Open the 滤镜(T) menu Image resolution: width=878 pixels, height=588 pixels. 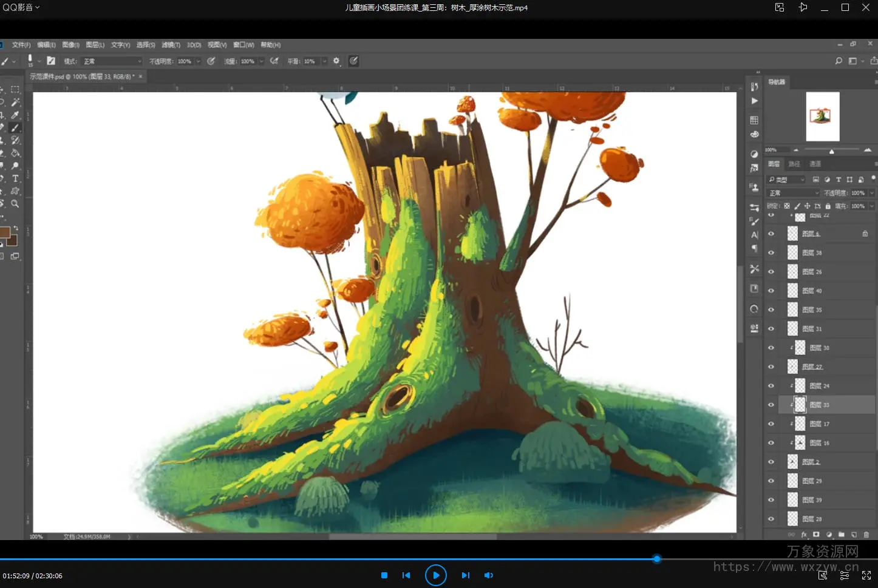pyautogui.click(x=171, y=45)
